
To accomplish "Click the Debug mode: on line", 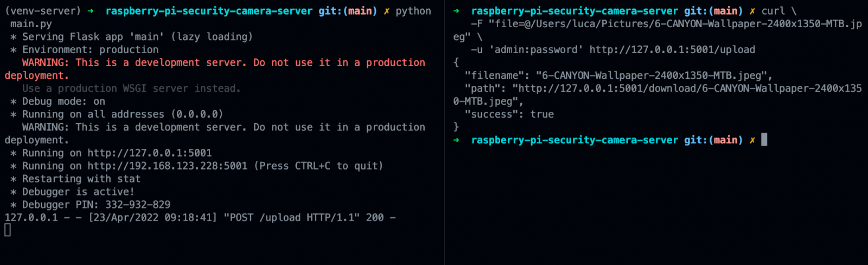I will tap(63, 102).
